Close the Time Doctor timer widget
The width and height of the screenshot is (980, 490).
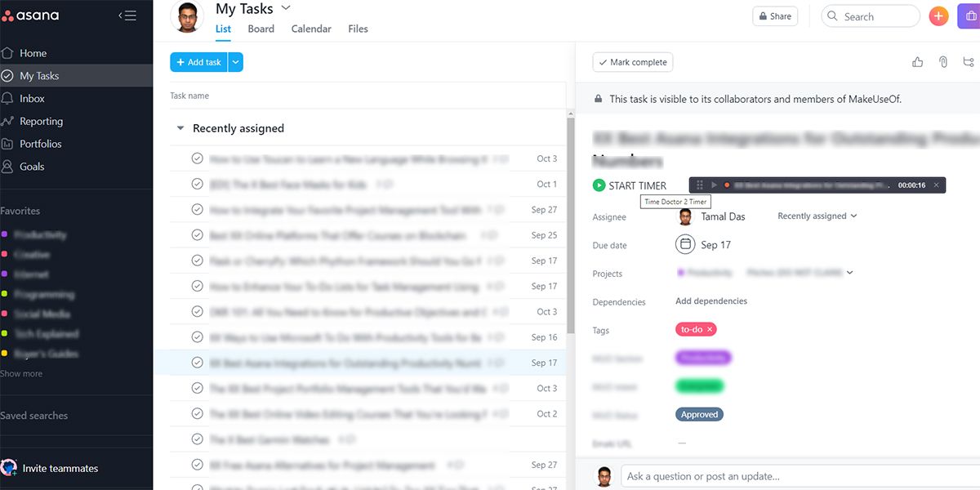coord(936,185)
